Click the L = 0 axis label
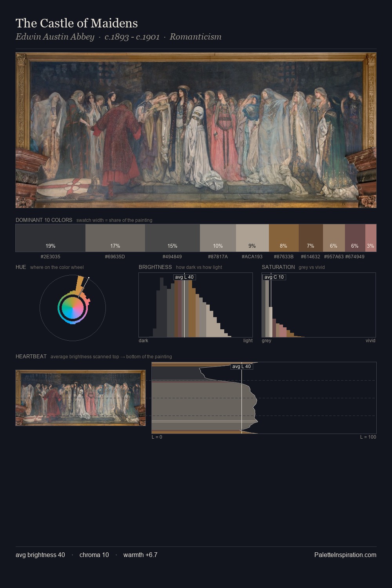392x588 pixels. (157, 437)
